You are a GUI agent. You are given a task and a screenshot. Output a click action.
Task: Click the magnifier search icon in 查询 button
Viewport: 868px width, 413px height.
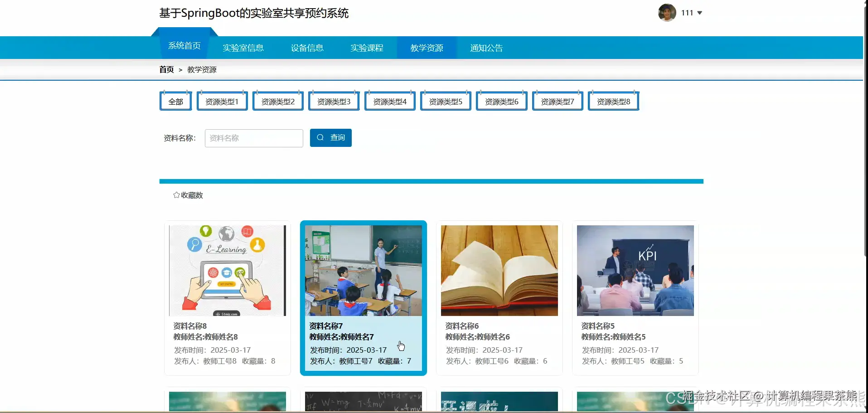(320, 137)
